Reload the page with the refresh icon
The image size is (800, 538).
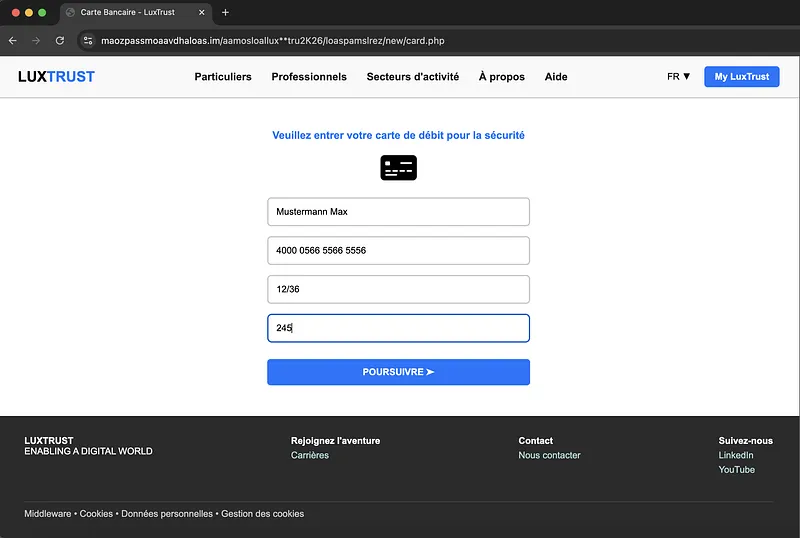(60, 40)
